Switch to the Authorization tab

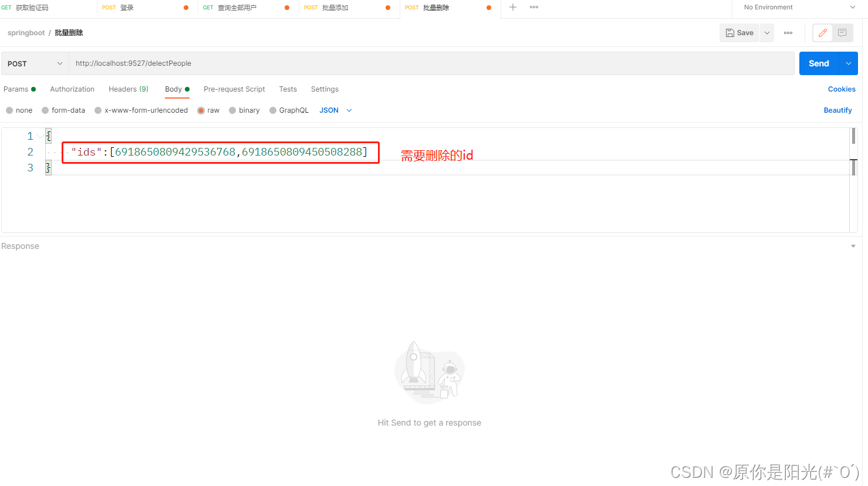pyautogui.click(x=72, y=89)
